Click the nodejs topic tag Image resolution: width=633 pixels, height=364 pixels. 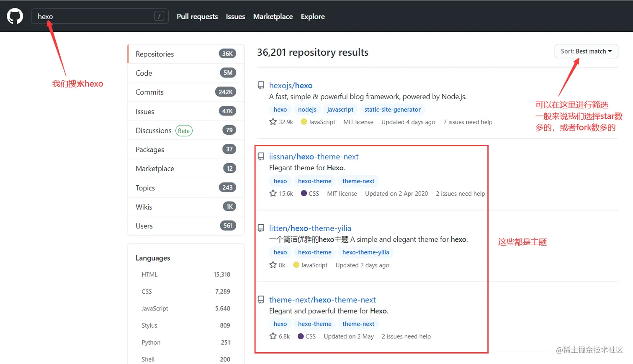point(307,109)
